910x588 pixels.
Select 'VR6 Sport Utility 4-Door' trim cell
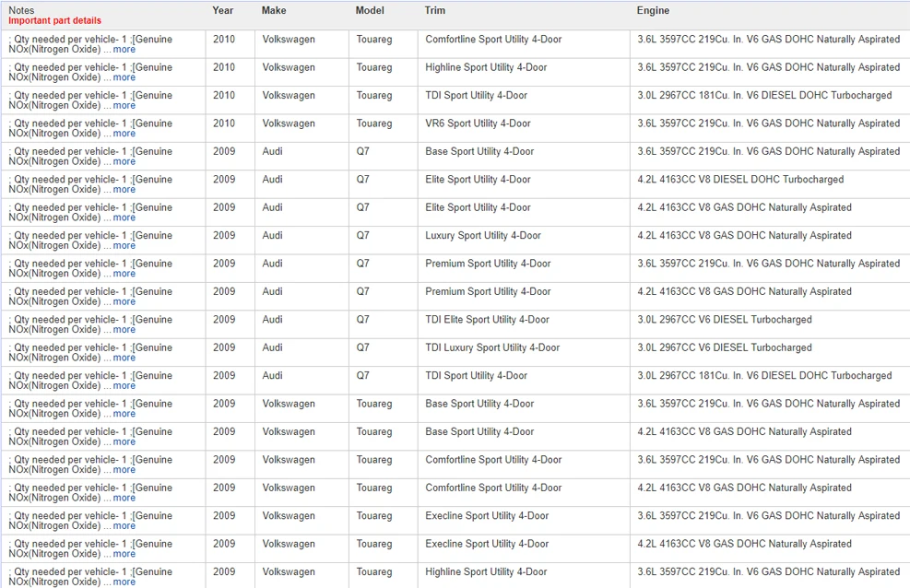pyautogui.click(x=478, y=123)
